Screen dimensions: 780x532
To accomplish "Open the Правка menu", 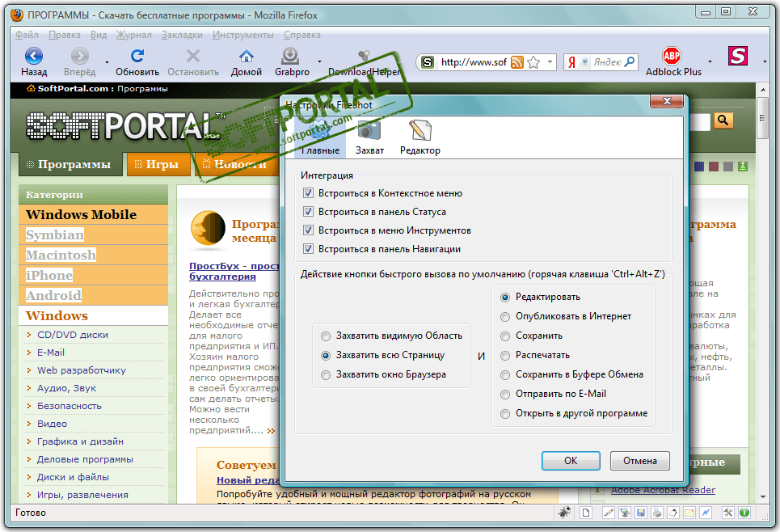I will point(65,35).
